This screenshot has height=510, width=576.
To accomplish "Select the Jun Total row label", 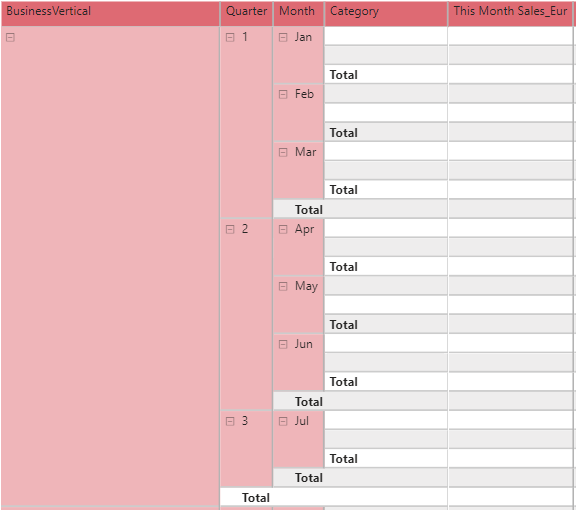I will tap(343, 382).
